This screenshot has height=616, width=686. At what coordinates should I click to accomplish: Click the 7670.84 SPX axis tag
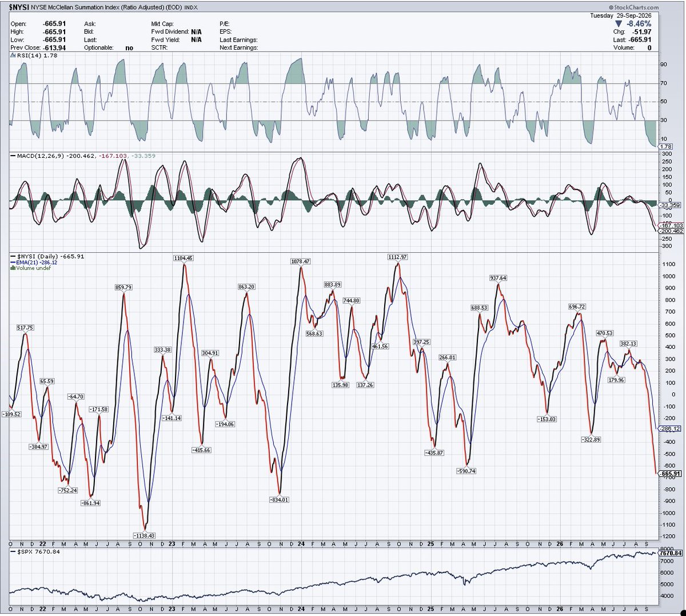tap(671, 553)
